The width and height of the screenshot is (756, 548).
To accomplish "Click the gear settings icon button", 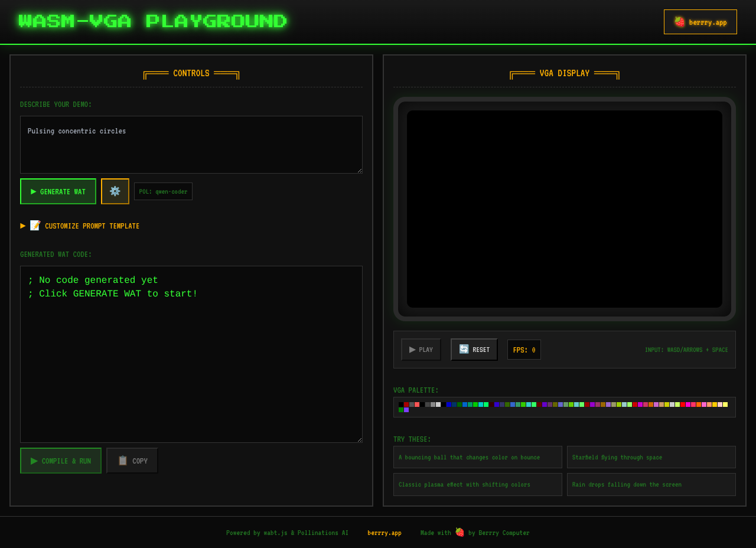I will [x=115, y=191].
